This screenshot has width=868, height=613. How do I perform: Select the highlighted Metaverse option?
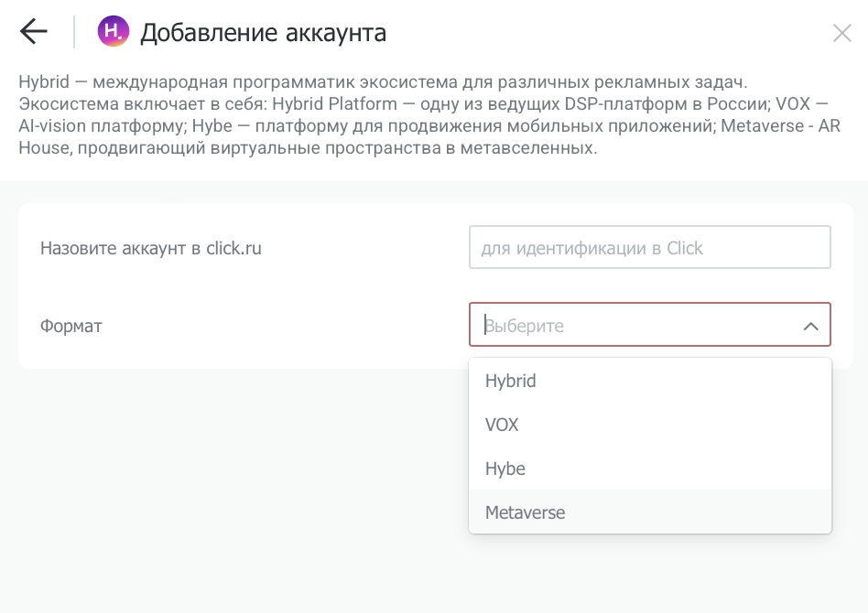point(650,511)
